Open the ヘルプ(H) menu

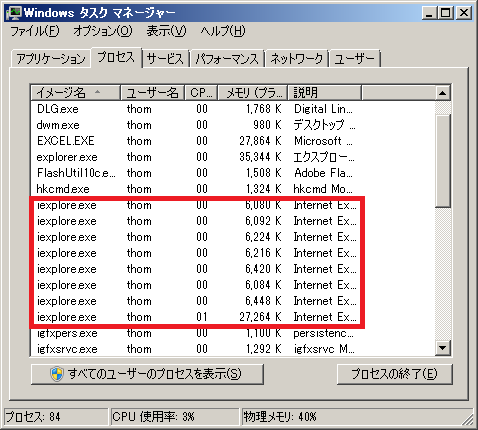[222, 31]
